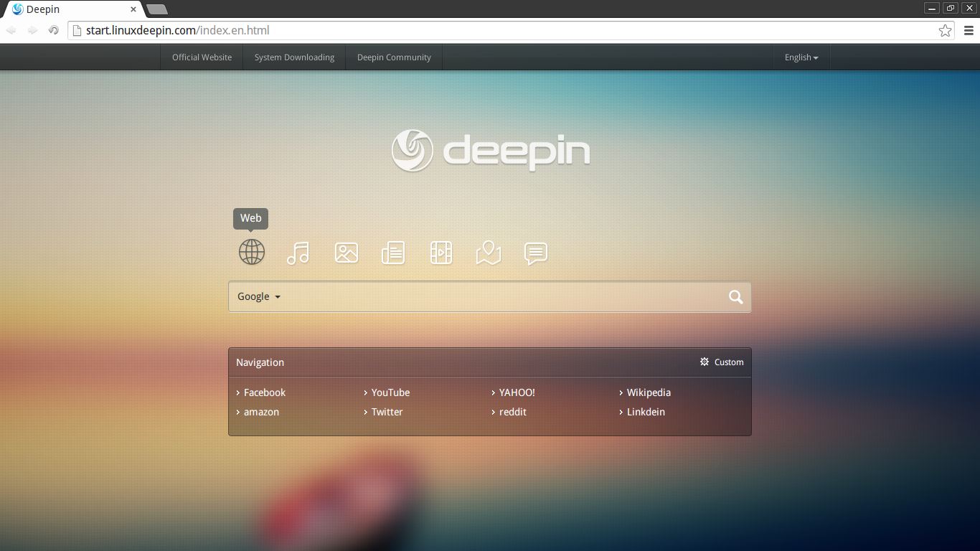Select the Web globe search icon
This screenshot has width=980, height=551.
pyautogui.click(x=252, y=252)
